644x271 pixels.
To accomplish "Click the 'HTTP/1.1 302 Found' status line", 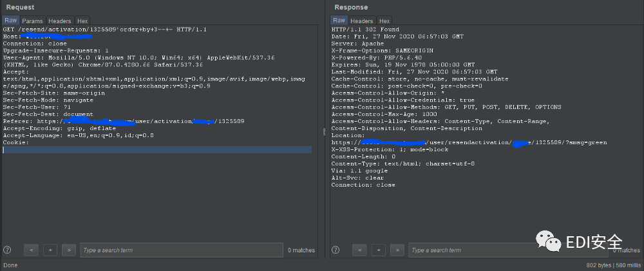I will 365,30.
